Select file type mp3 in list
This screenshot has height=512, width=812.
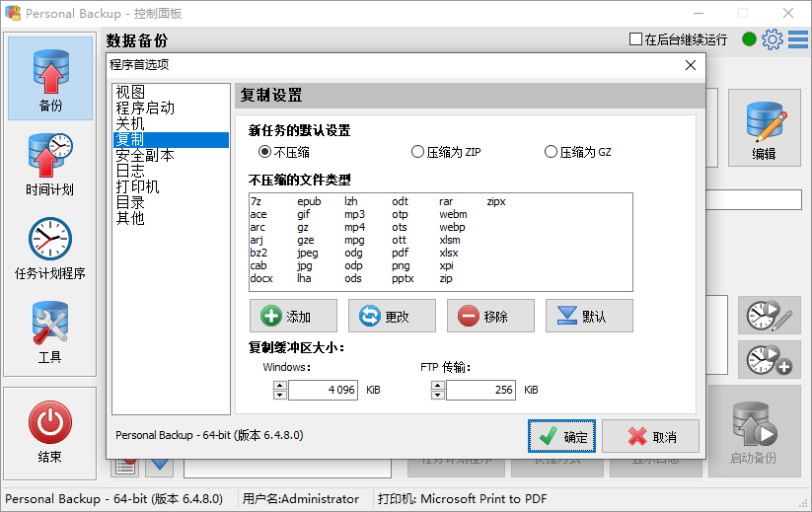[x=355, y=214]
